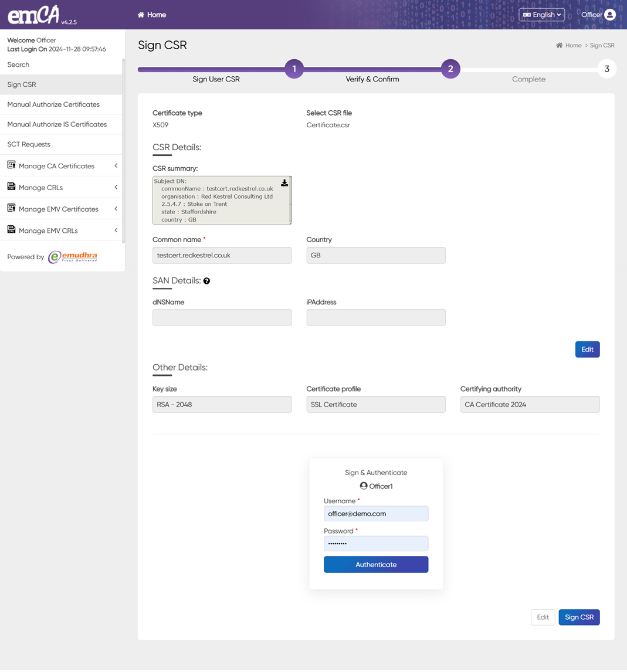Screen dimensions: 627x672
Task: Click step 1 circle Sign User CSR
Action: tap(294, 69)
